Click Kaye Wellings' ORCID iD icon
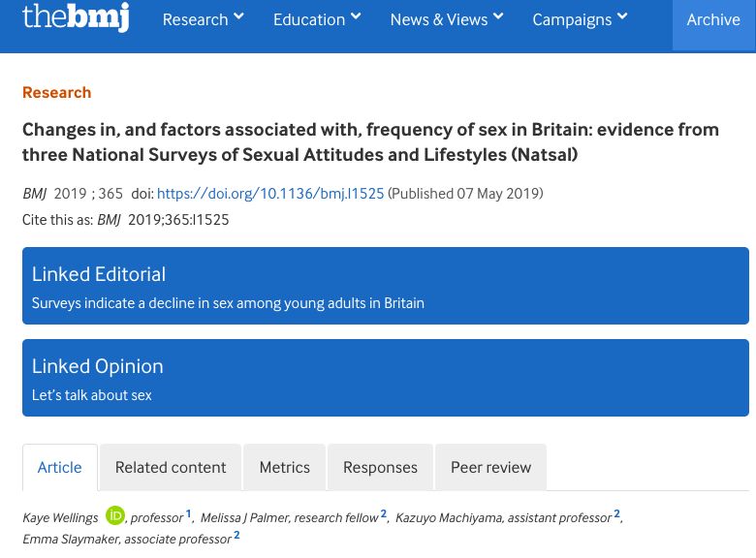Viewport: 756px width, 558px height. [115, 516]
